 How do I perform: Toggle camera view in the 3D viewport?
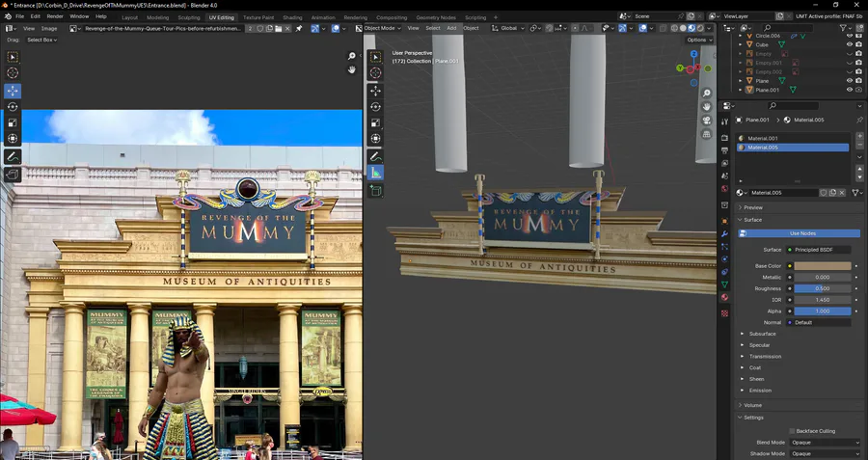(x=706, y=121)
